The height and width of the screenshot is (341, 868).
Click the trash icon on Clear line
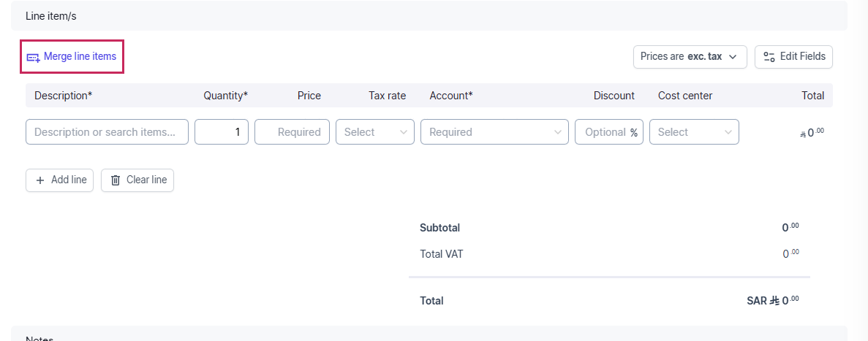116,180
